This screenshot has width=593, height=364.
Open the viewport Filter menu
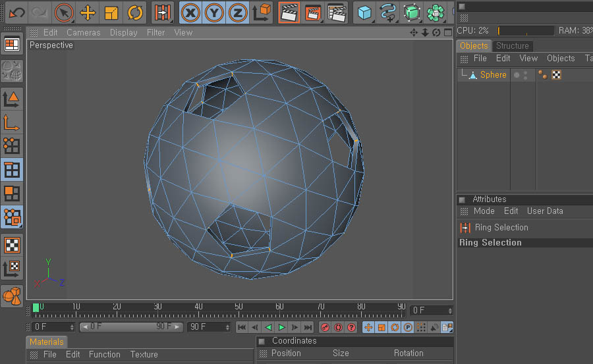155,32
